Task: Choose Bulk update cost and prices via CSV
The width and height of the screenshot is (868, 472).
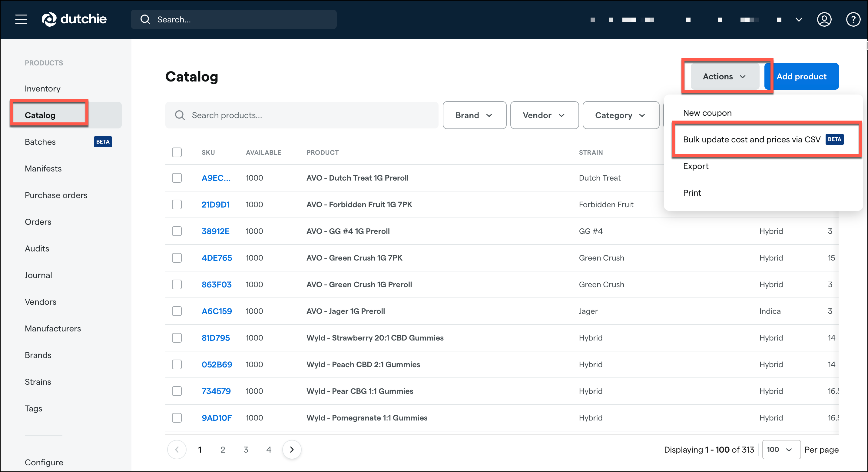Action: pos(763,139)
